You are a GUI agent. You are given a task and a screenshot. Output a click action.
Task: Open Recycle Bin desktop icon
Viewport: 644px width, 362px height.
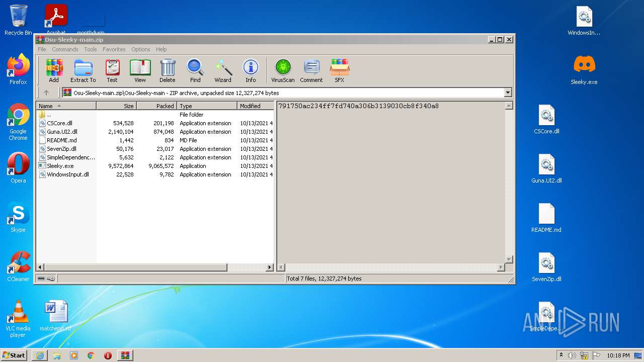pyautogui.click(x=18, y=20)
